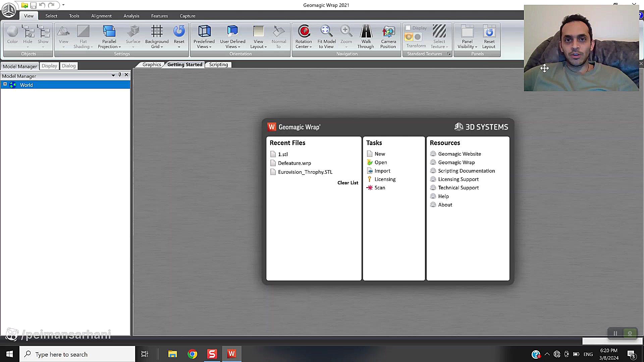The height and width of the screenshot is (362, 644).
Task: Click the Windows Start button
Action: (x=9, y=354)
